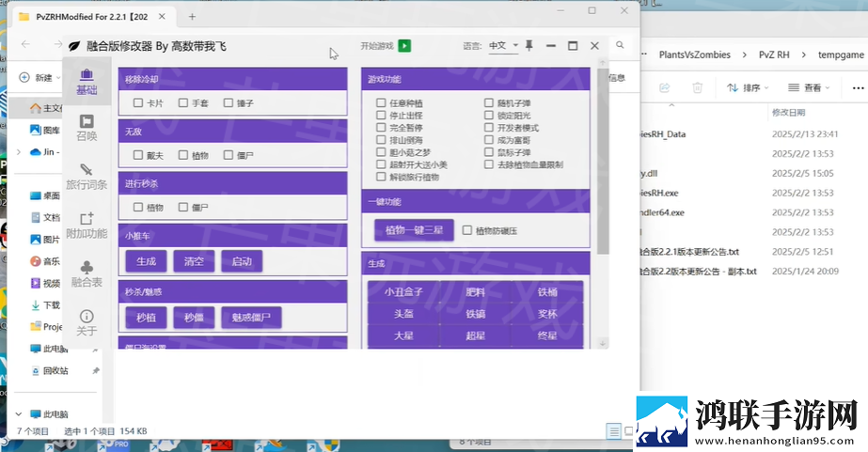Viewport: 868px width, 452px height.
Task: Toggle the 完全暂停 checkbox
Action: coord(381,127)
